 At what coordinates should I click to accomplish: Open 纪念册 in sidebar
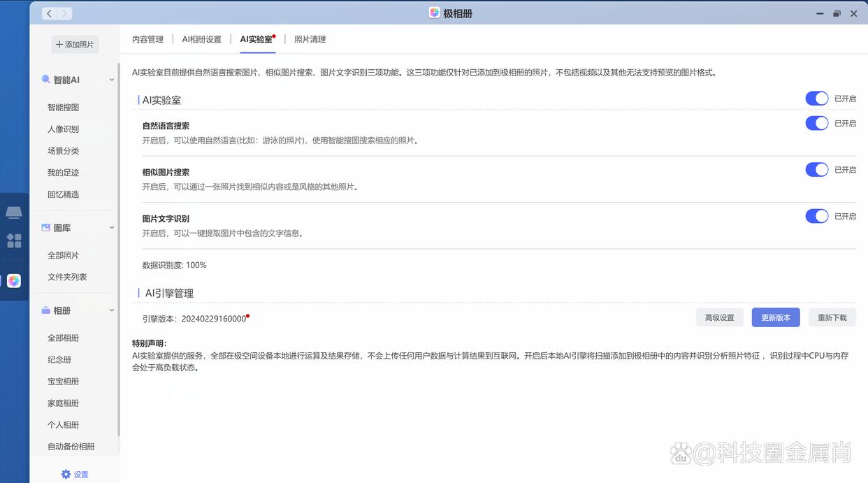click(59, 359)
